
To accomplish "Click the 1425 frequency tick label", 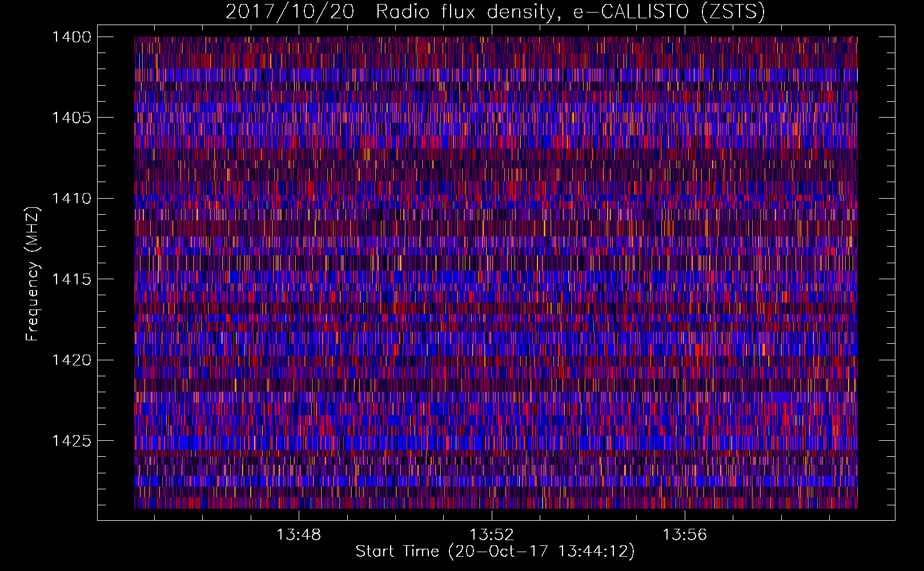I will 71,441.
